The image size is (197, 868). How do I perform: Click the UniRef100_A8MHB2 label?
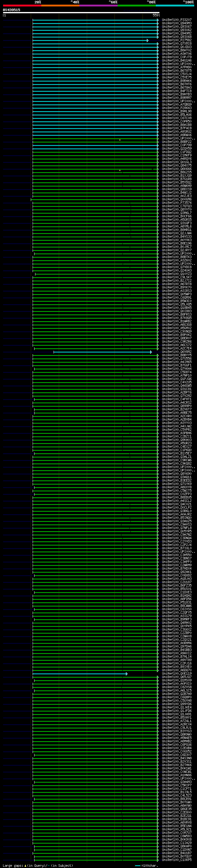point(176,741)
